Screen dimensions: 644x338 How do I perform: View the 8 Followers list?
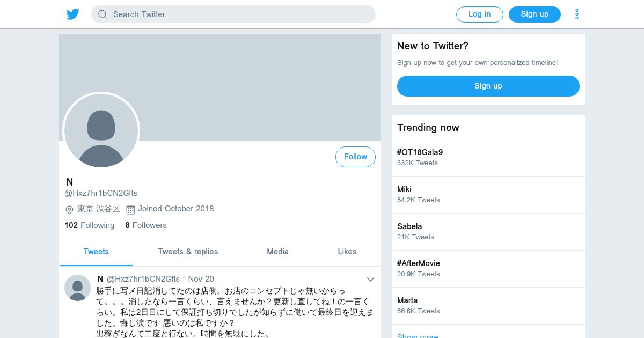(x=146, y=225)
